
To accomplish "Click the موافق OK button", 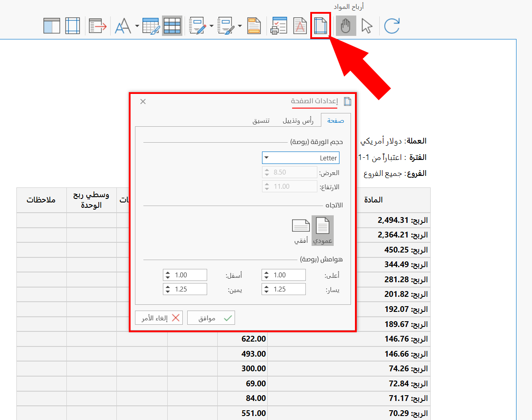I will [211, 318].
